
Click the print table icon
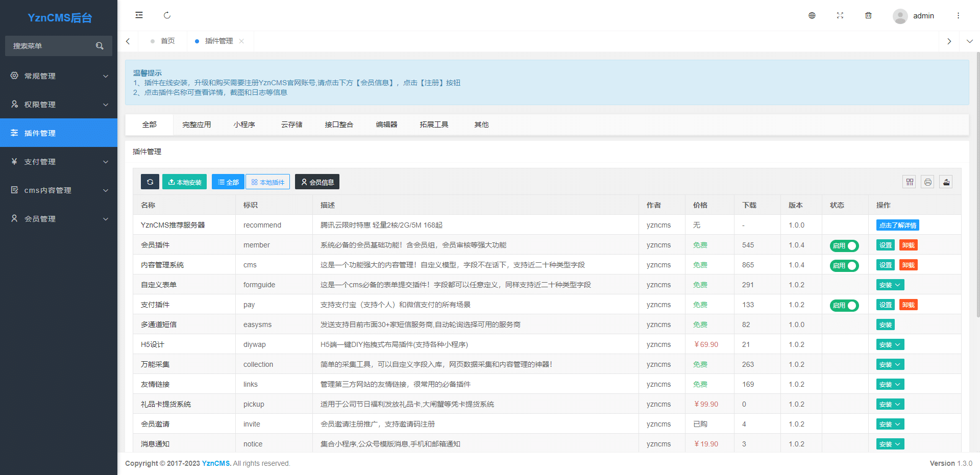coord(928,182)
